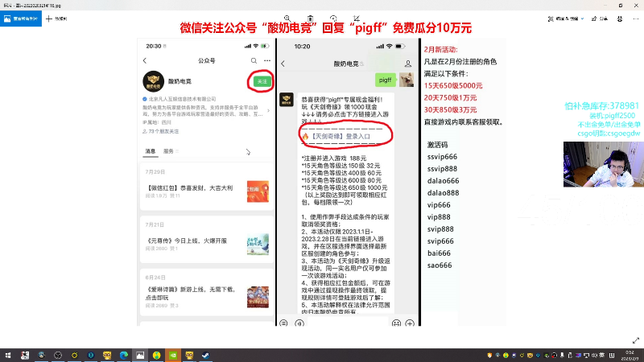Open the Windows Start menu
Image resolution: width=644 pixels, height=362 pixels.
pos(8,355)
